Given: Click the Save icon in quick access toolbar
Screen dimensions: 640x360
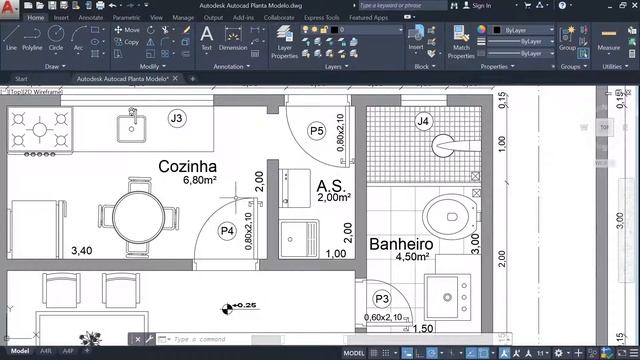Looking at the screenshot, I should coord(52,5).
